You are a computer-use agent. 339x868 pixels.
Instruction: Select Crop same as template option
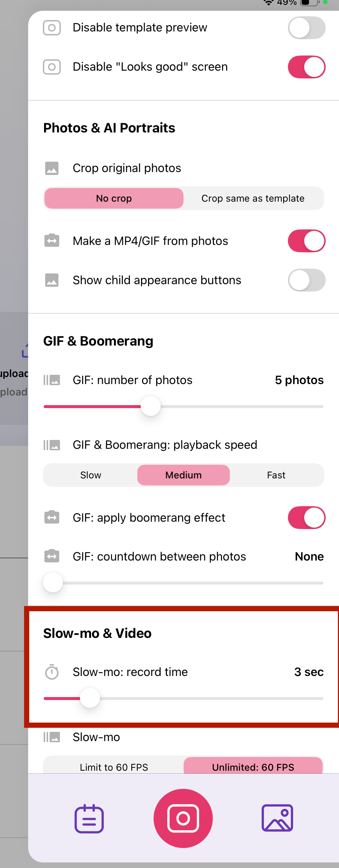click(x=253, y=198)
